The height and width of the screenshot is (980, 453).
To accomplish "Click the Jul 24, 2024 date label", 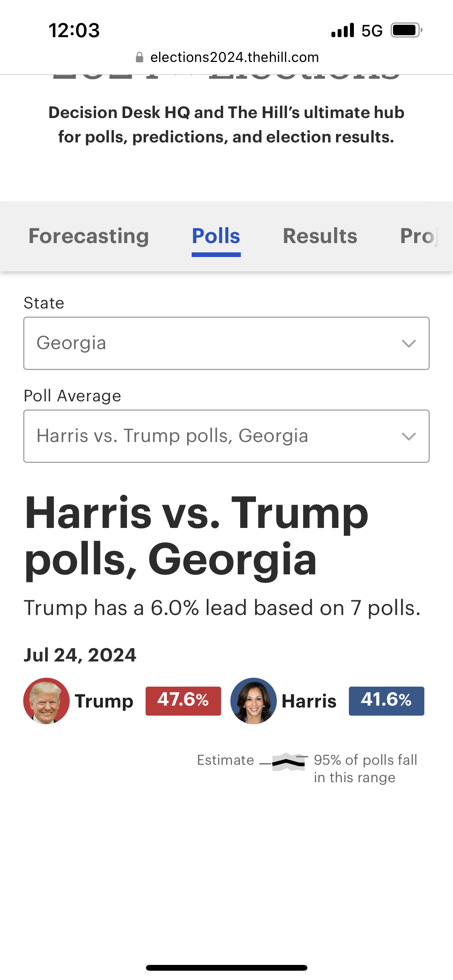I will click(x=80, y=655).
